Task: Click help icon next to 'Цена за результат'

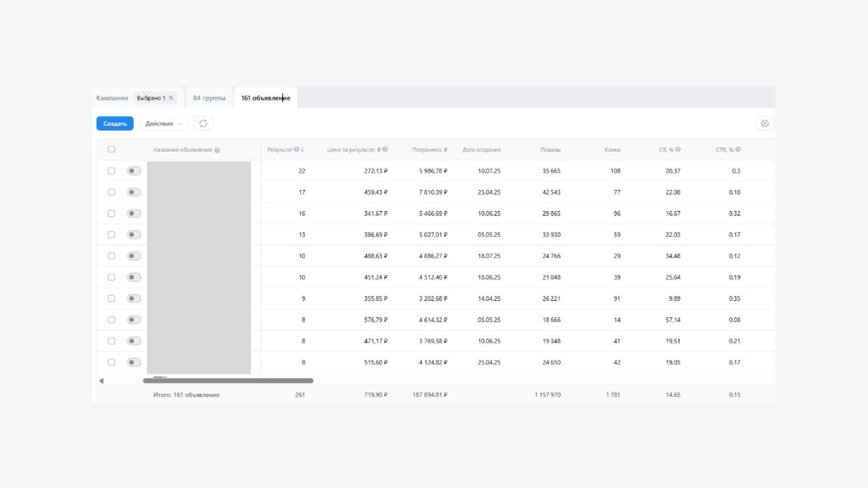Action: pos(385,150)
